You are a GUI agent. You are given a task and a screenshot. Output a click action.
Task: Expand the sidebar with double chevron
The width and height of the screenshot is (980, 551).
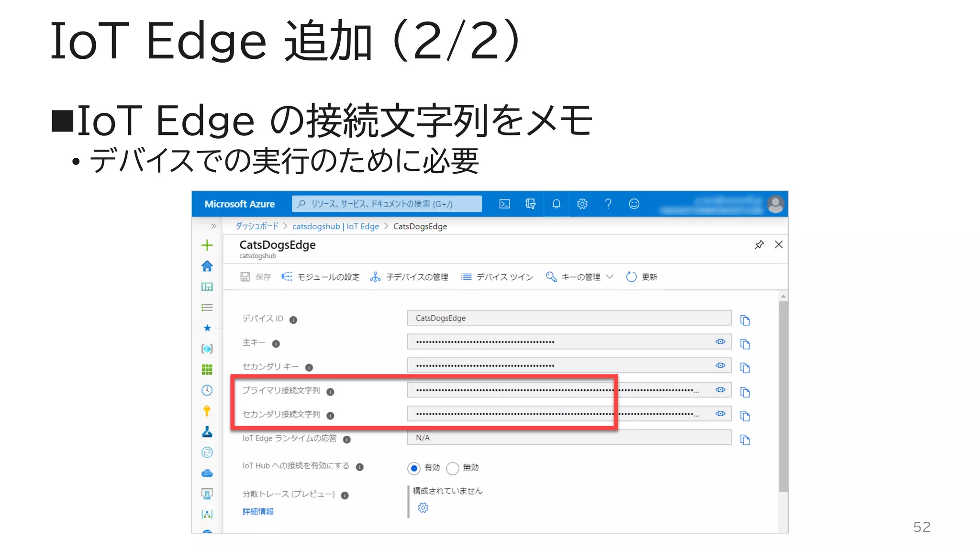[213, 226]
